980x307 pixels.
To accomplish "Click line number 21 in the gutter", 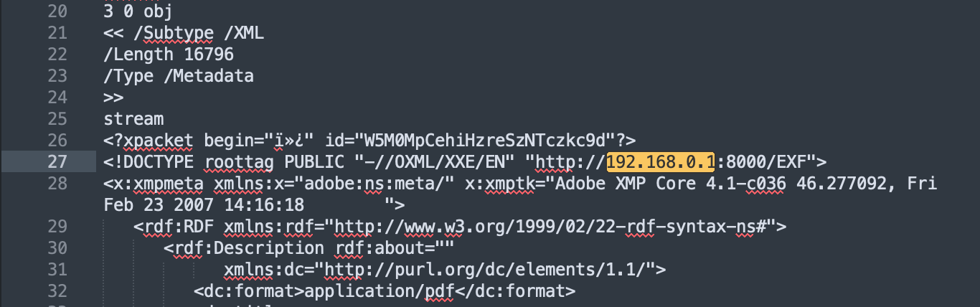I will (x=57, y=33).
